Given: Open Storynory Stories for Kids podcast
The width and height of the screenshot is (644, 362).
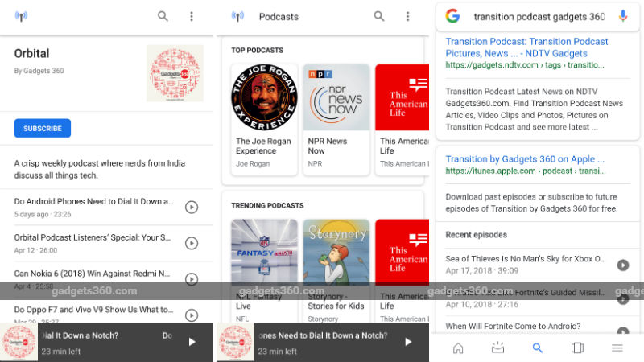Looking at the screenshot, I should point(336,271).
